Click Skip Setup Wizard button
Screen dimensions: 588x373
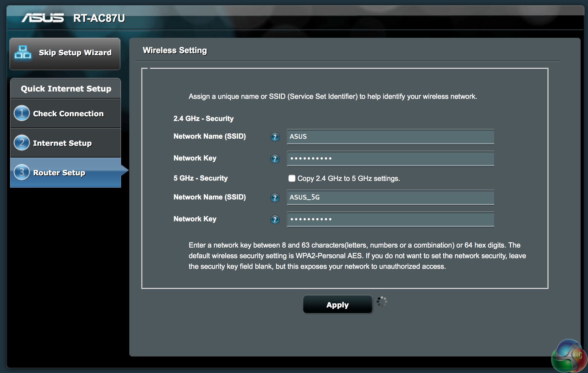tap(75, 53)
